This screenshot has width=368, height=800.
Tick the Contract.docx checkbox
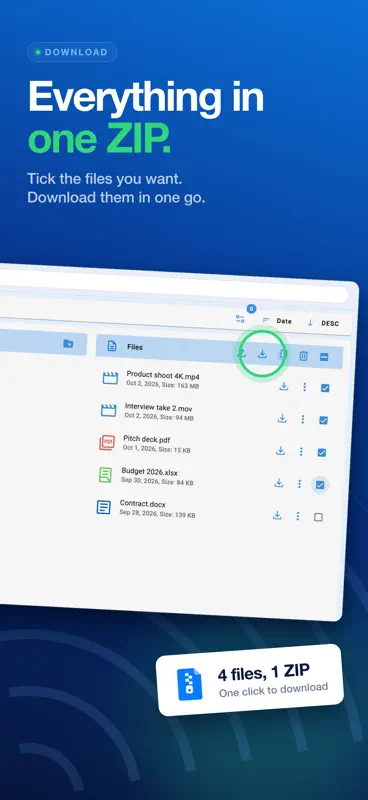(x=318, y=517)
